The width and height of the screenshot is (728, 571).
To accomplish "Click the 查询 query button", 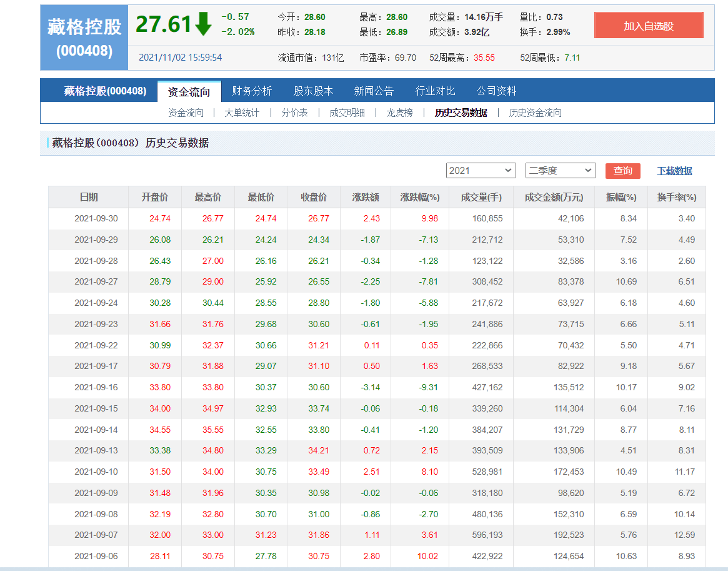I will [622, 171].
